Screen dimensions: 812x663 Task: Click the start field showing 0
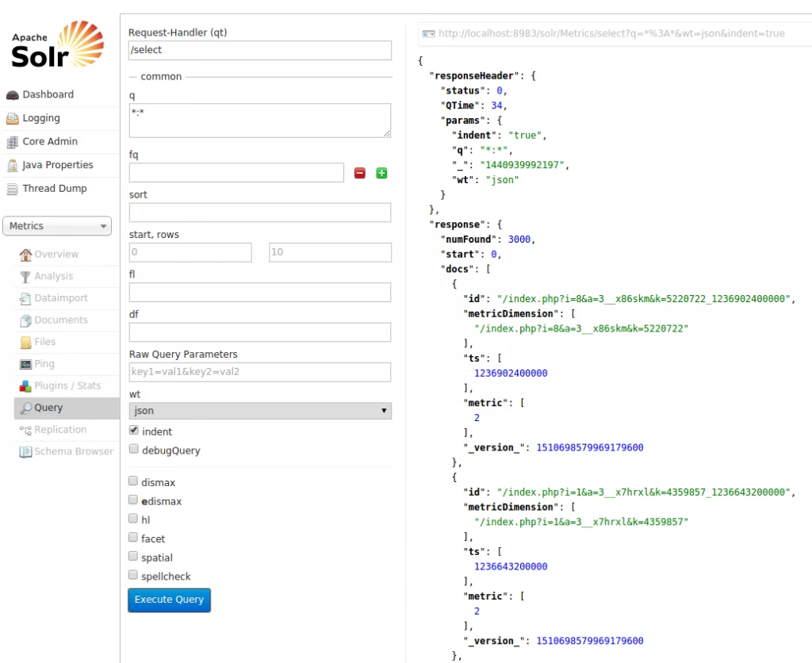[x=190, y=252]
